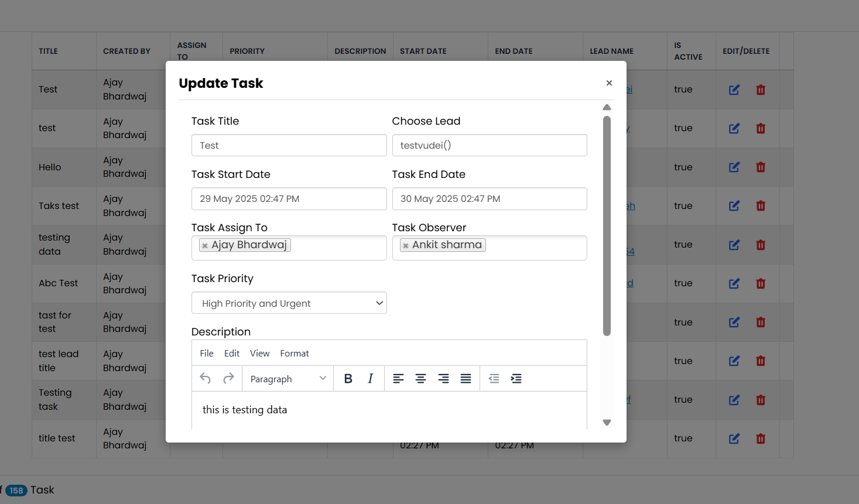Toggle bold formatting in the description editor
The height and width of the screenshot is (504, 859).
[348, 378]
